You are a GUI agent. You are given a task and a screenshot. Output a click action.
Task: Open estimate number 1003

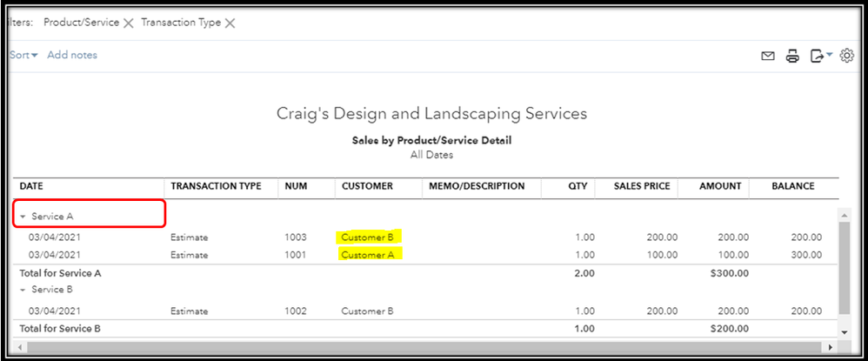[295, 237]
